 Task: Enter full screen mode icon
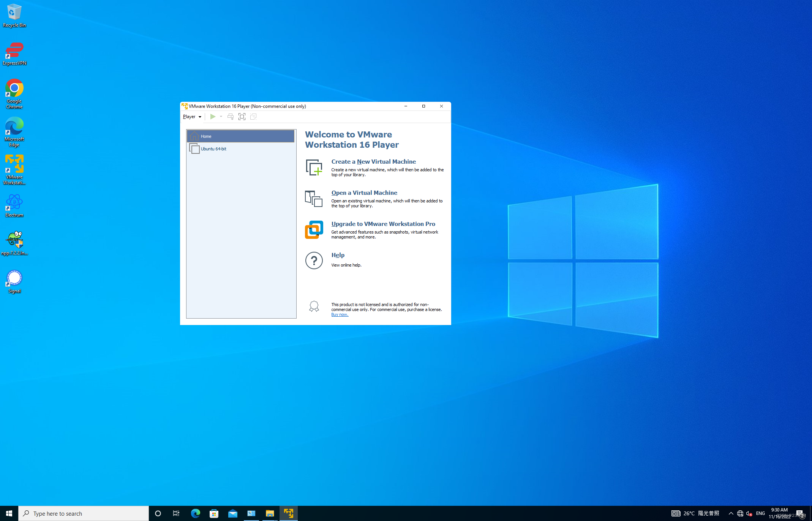pyautogui.click(x=242, y=117)
